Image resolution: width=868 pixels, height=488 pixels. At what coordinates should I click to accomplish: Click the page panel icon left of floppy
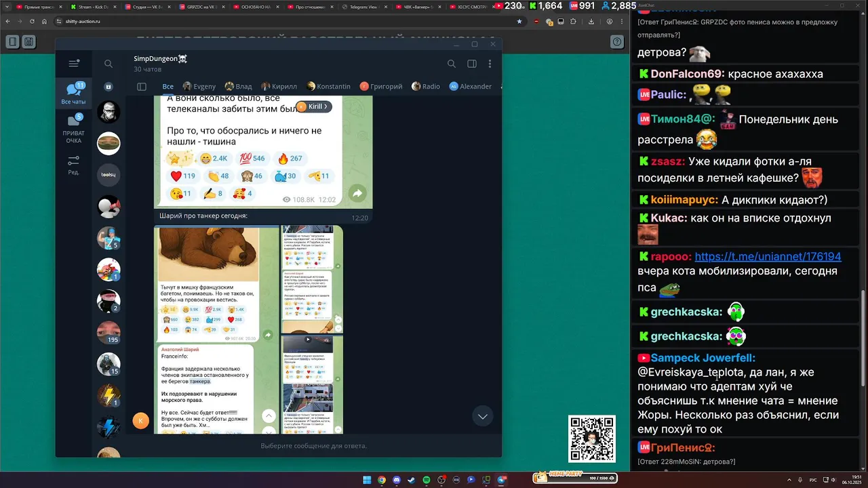(12, 42)
